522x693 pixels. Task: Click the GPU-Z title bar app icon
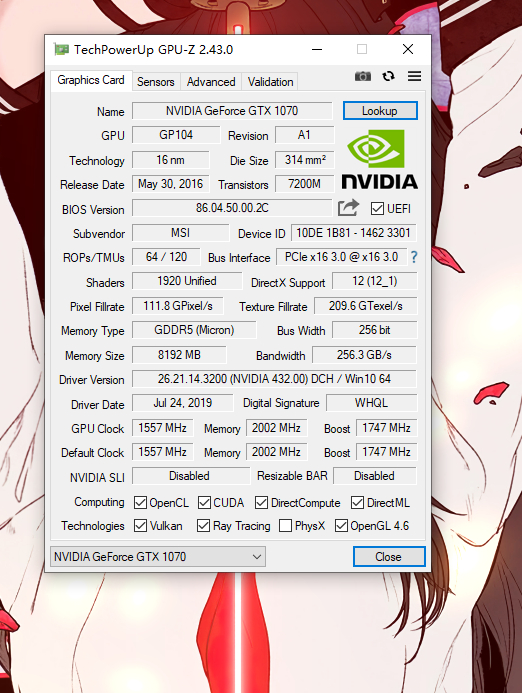tap(61, 49)
